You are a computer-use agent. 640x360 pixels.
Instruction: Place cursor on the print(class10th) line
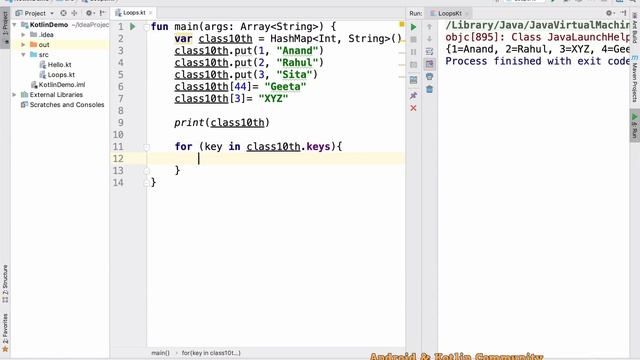222,123
